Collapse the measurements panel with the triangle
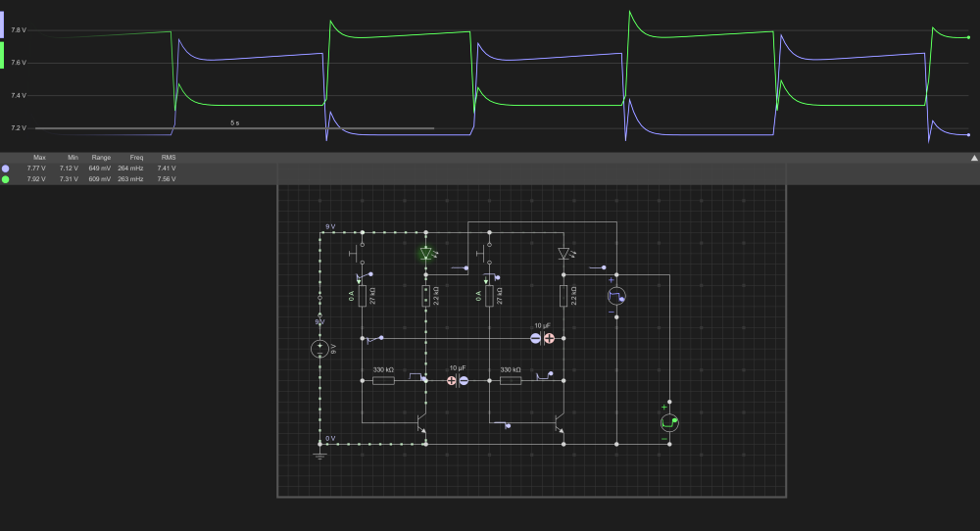The height and width of the screenshot is (531, 980). click(x=974, y=158)
